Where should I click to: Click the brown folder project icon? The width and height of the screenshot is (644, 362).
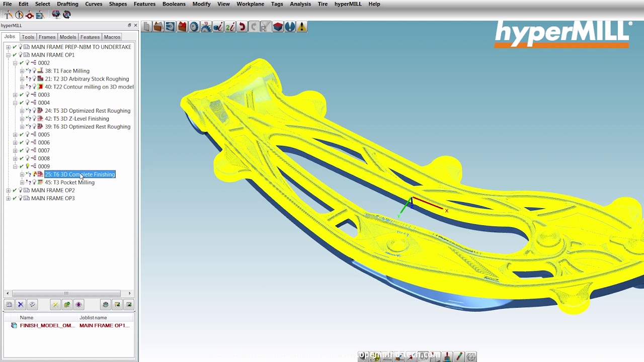pyautogui.click(x=158, y=27)
